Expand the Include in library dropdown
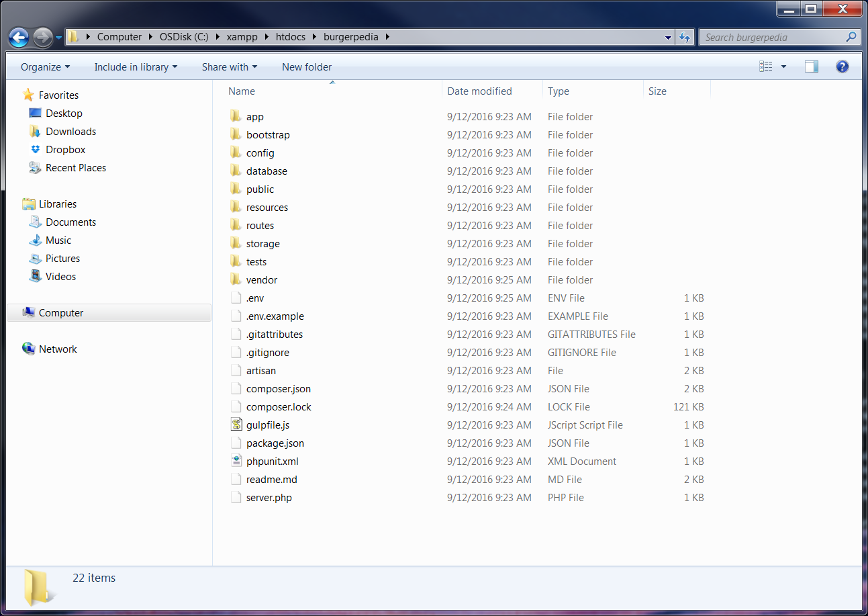 coord(136,67)
